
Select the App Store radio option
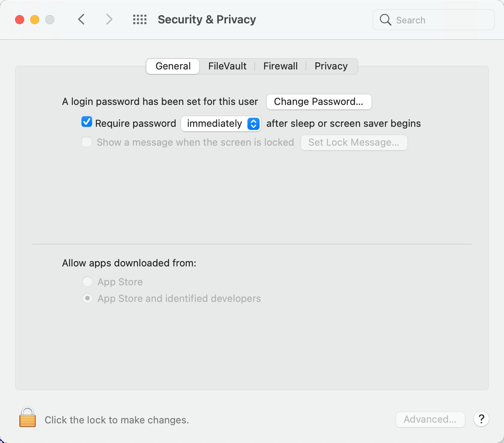[88, 281]
